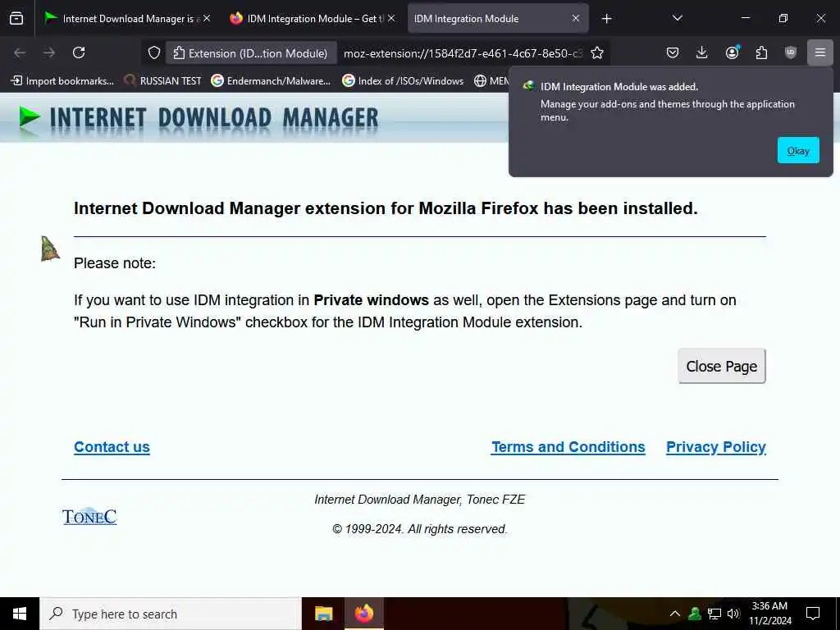This screenshot has height=630, width=840.
Task: Open the Terms and Conditions link
Action: [x=568, y=447]
